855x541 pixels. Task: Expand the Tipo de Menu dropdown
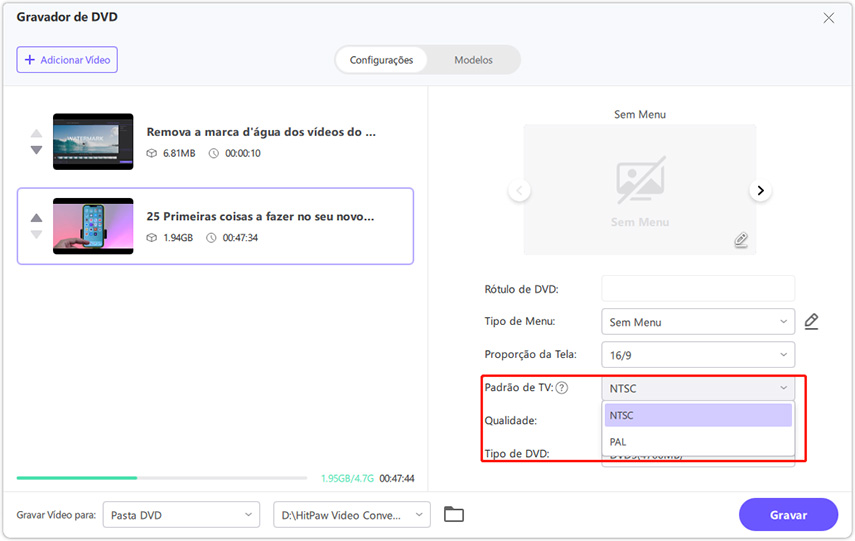tap(697, 322)
